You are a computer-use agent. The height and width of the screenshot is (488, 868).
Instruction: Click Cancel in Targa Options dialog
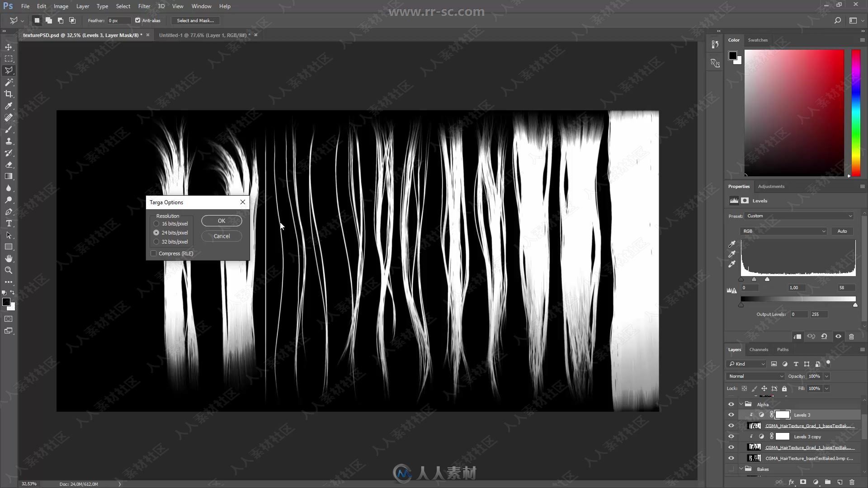click(x=221, y=236)
